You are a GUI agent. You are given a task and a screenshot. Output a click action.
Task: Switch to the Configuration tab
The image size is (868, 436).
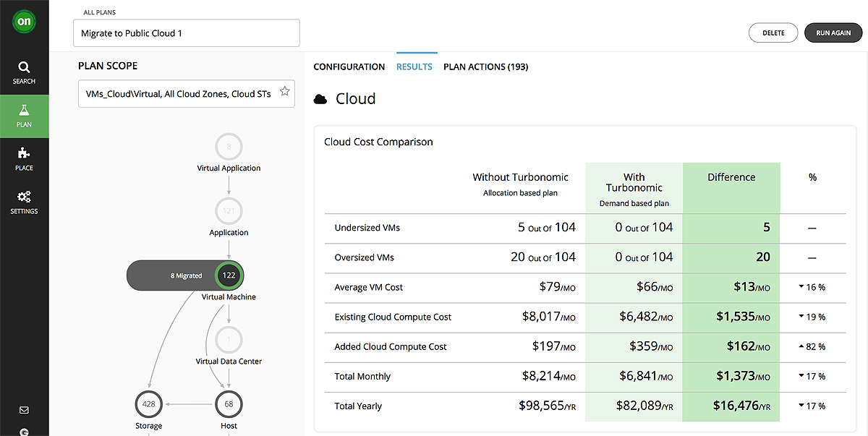click(349, 67)
